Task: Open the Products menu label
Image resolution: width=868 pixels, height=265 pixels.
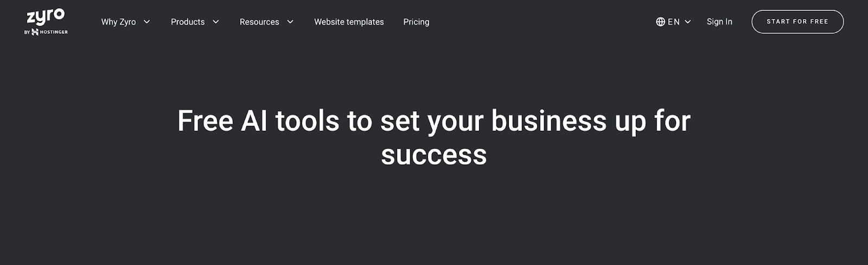Action: coord(188,22)
